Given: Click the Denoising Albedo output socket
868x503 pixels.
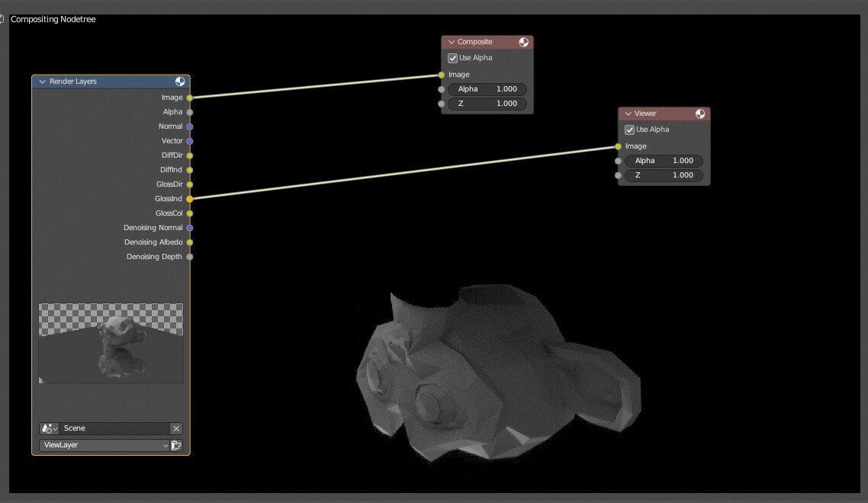Looking at the screenshot, I should tap(190, 242).
